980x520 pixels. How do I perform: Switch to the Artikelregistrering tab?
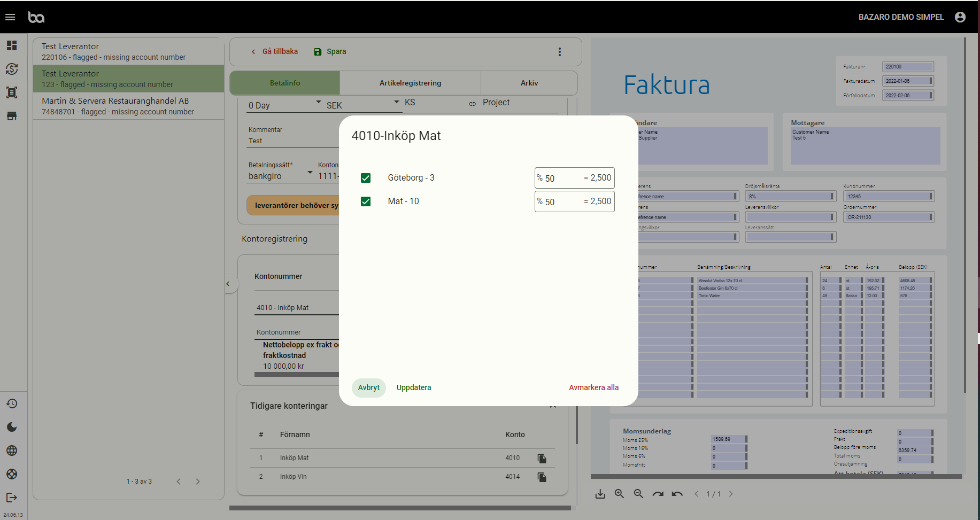410,83
